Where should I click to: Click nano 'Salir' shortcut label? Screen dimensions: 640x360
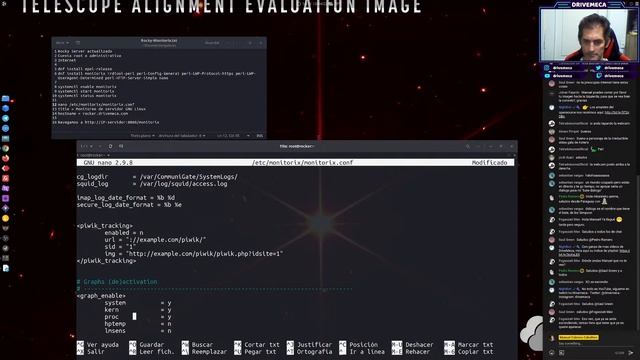[x=96, y=351]
